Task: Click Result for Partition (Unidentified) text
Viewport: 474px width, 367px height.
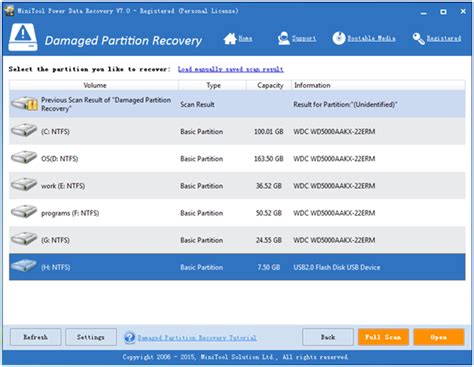Action: pos(345,104)
